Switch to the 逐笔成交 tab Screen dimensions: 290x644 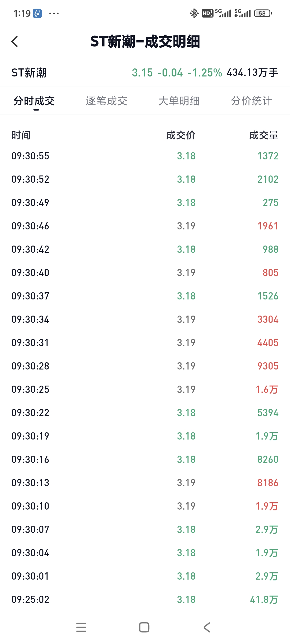coord(107,101)
